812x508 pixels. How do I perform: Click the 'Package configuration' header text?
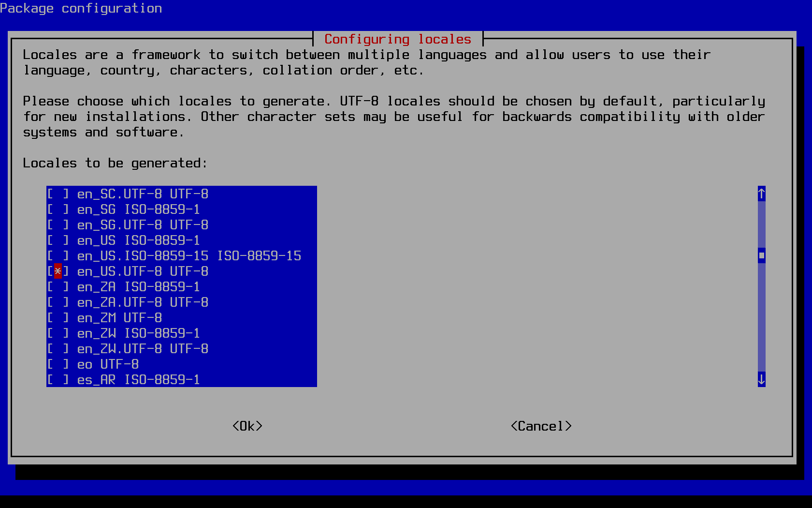[81, 8]
